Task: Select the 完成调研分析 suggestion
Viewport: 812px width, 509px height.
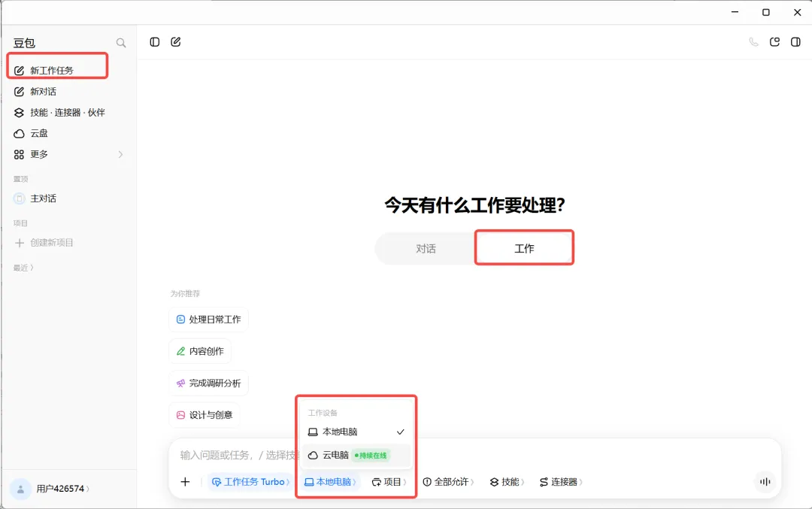Action: tap(209, 383)
